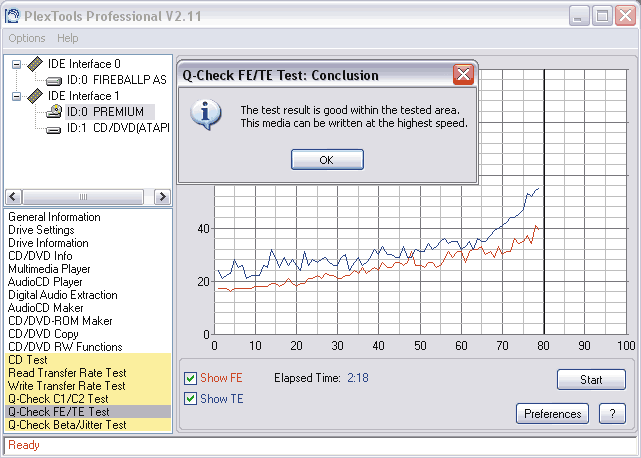Viewport: 641px width, 458px height.
Task: Click the Elapsed Time value 2:18
Action: click(x=358, y=378)
